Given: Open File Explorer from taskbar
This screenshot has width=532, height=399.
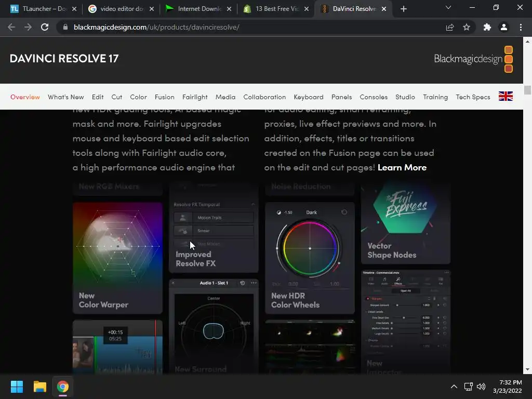Looking at the screenshot, I should click(39, 387).
